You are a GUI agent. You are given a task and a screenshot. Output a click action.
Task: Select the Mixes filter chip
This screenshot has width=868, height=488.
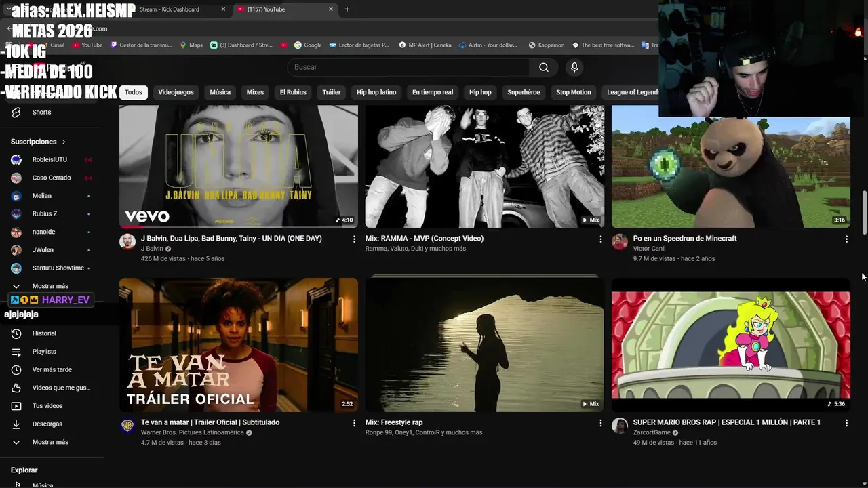(255, 92)
